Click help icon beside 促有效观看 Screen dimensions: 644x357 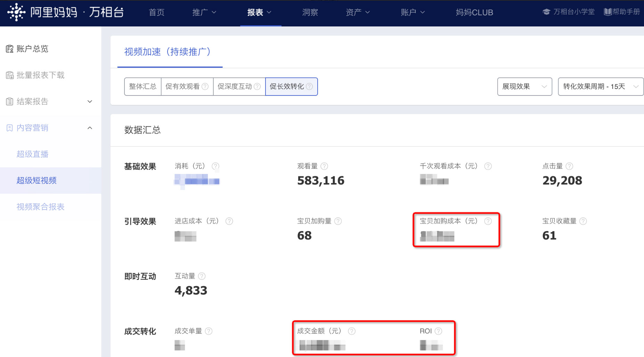coord(205,86)
